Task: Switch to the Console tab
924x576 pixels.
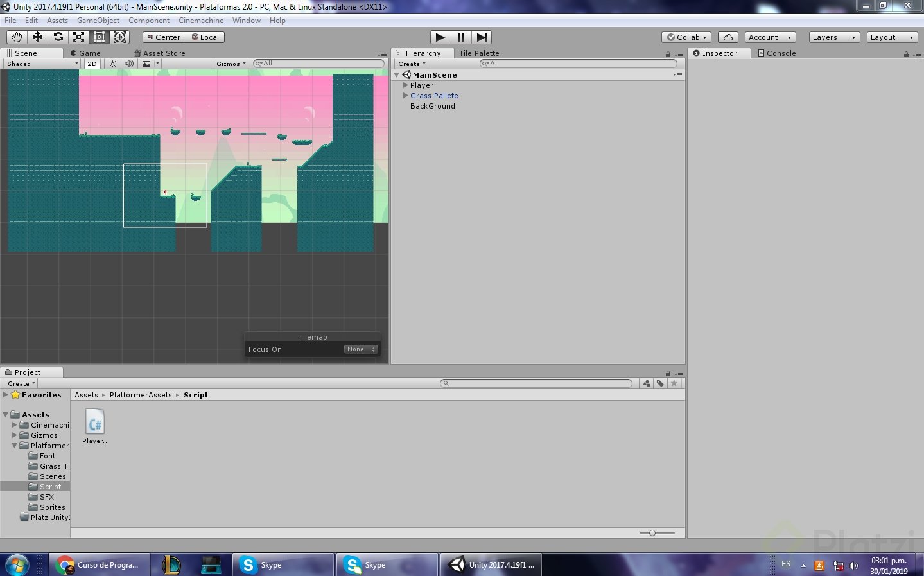Action: [x=777, y=53]
